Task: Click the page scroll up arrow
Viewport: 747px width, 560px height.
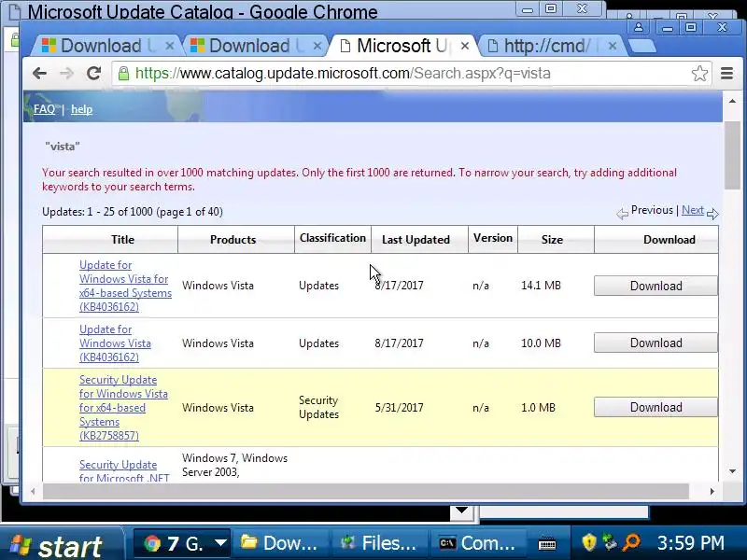Action: click(732, 101)
